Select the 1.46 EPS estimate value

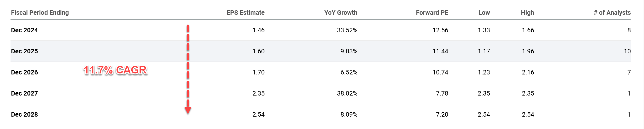pos(258,30)
